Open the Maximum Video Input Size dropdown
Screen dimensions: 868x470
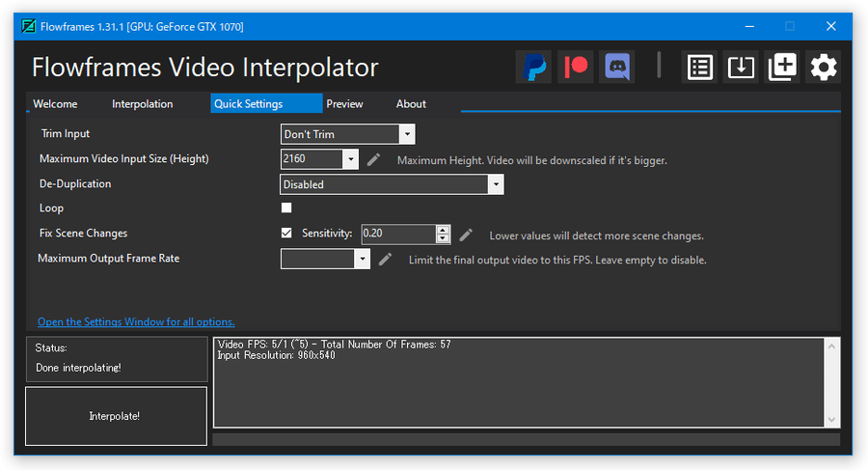tap(350, 159)
